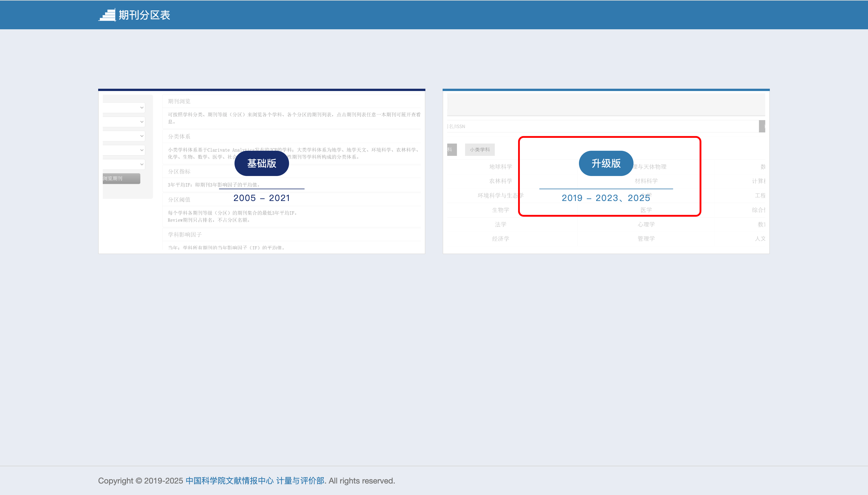This screenshot has height=495, width=868.
Task: Click the 2005 – 2021 year range
Action: pyautogui.click(x=261, y=198)
